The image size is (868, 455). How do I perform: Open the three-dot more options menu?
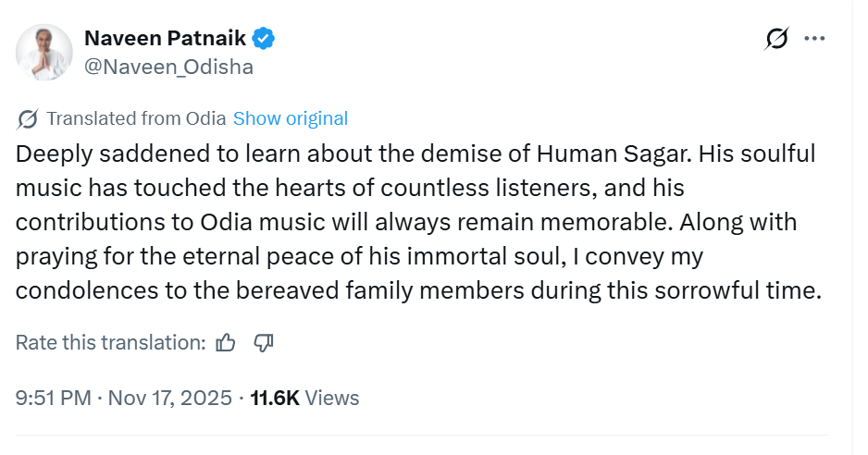click(x=814, y=39)
